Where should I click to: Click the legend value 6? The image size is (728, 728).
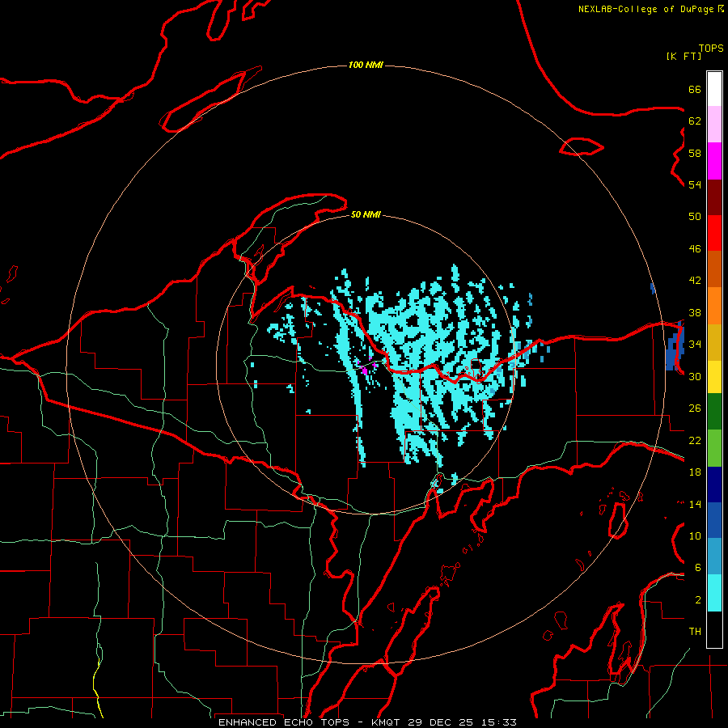coord(698,568)
